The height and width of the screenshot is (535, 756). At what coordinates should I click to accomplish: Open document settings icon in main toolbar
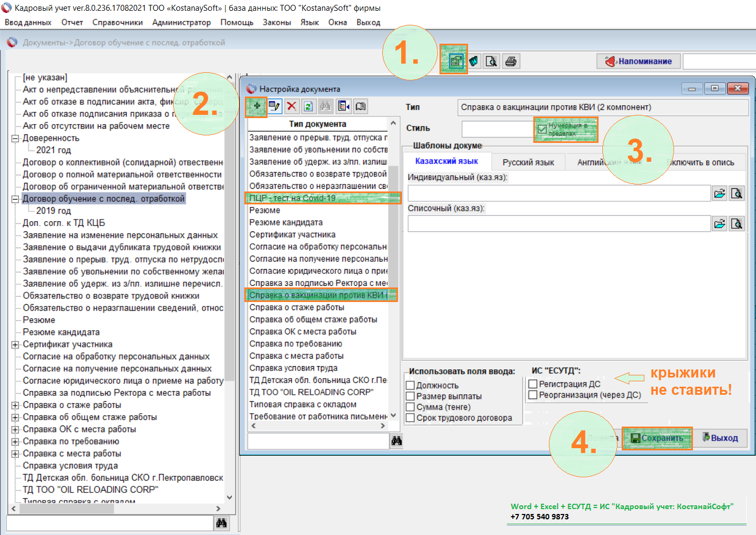[x=455, y=61]
